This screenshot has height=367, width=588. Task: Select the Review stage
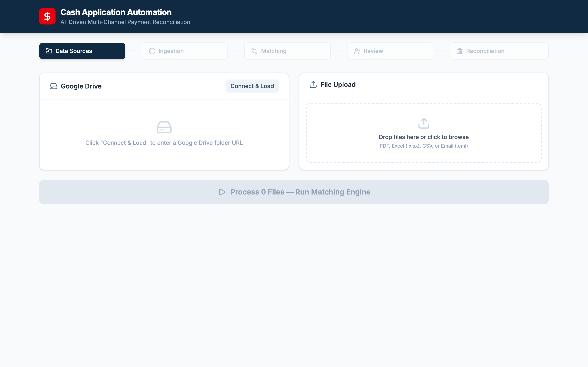click(390, 51)
